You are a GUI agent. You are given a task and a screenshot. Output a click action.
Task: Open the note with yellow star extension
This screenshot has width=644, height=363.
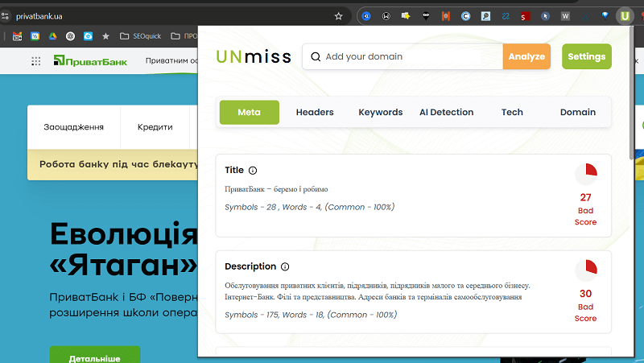pos(406,16)
